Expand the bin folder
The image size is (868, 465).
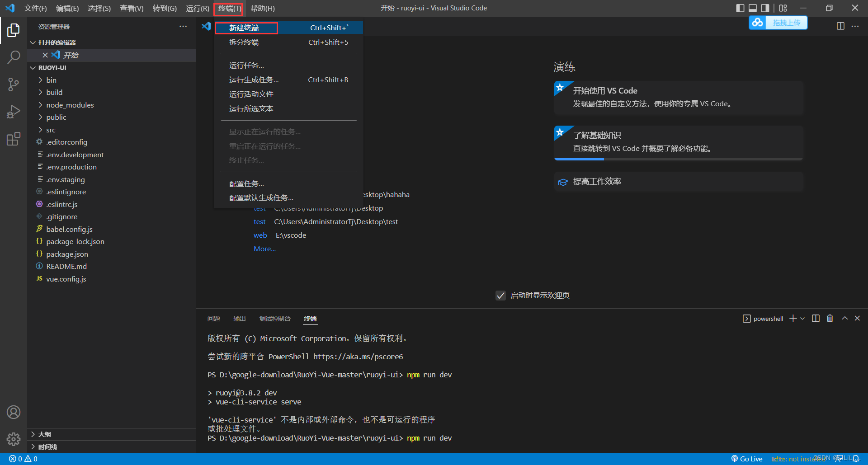click(x=112, y=80)
